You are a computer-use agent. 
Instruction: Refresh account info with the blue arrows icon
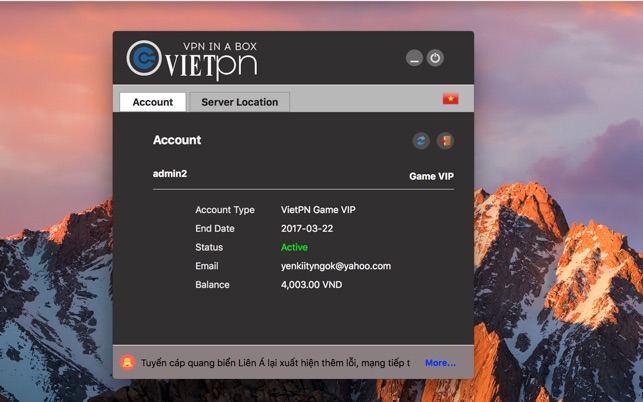pyautogui.click(x=421, y=141)
